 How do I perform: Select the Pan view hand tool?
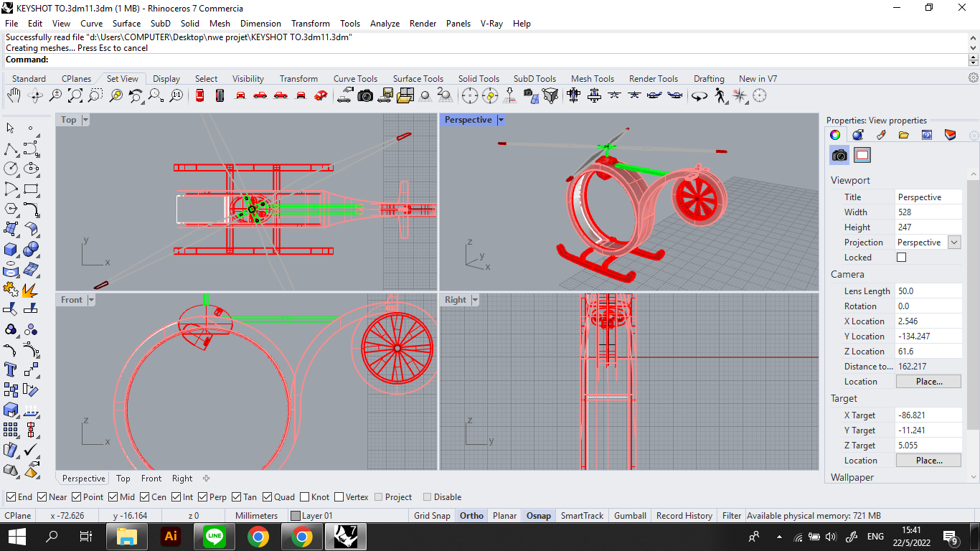(14, 95)
